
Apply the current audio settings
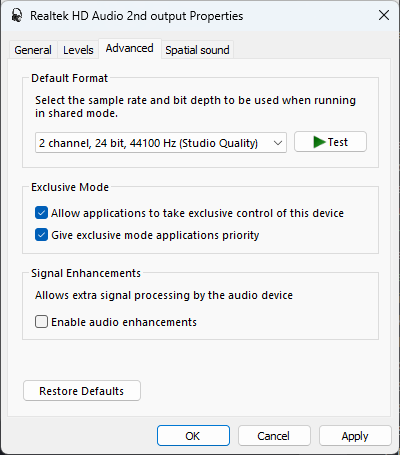click(355, 436)
